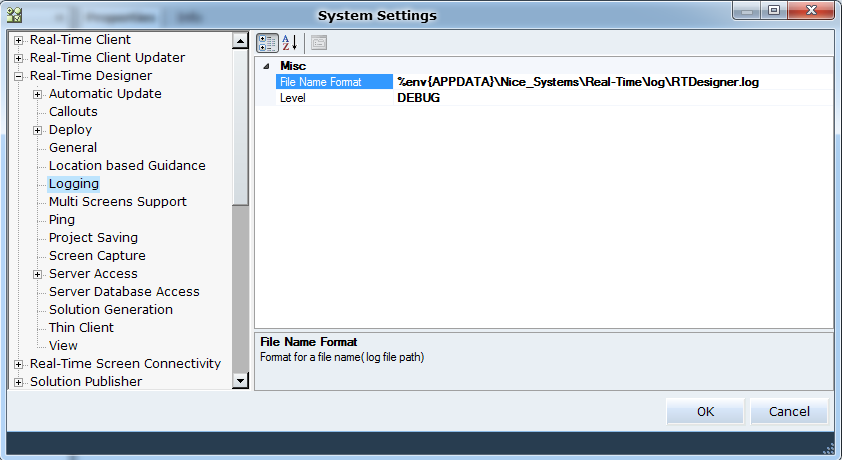
Task: Expand the Real-Time Client node
Action: coord(18,40)
